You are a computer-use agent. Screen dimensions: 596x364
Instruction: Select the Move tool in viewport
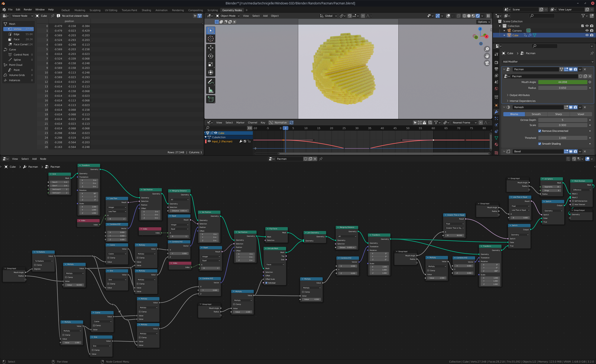click(210, 48)
